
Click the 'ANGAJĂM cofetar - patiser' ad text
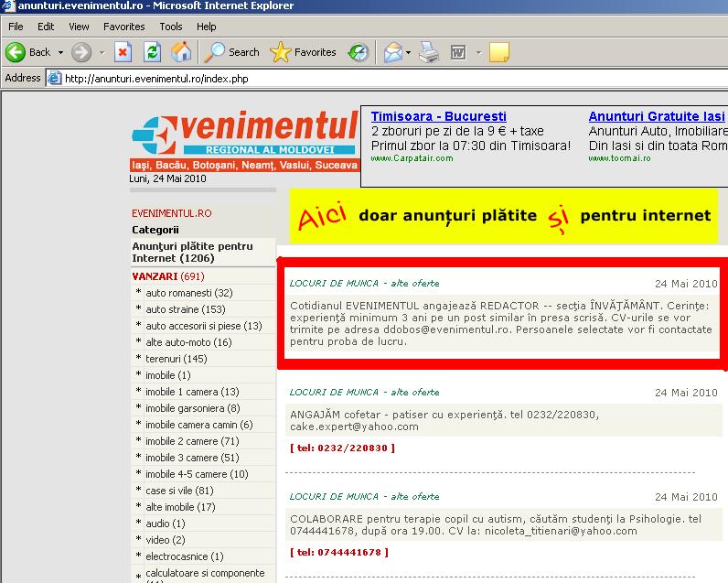[x=444, y=420]
